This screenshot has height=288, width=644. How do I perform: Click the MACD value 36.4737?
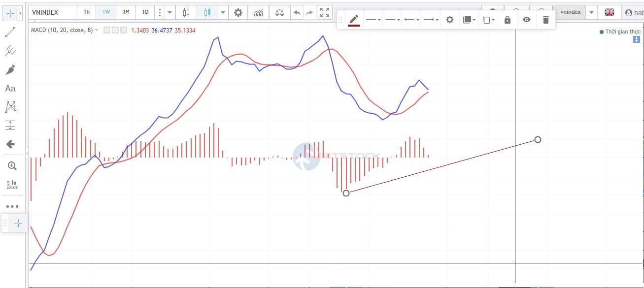162,31
